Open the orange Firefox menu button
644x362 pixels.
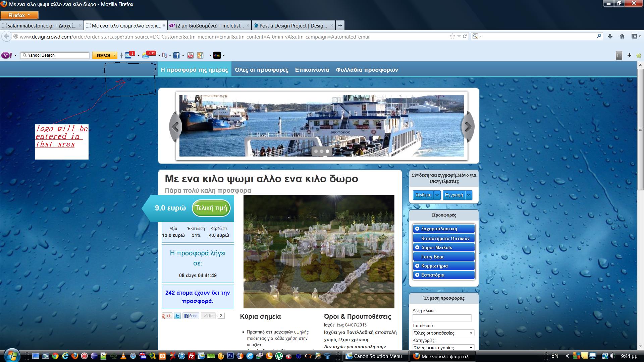19,15
